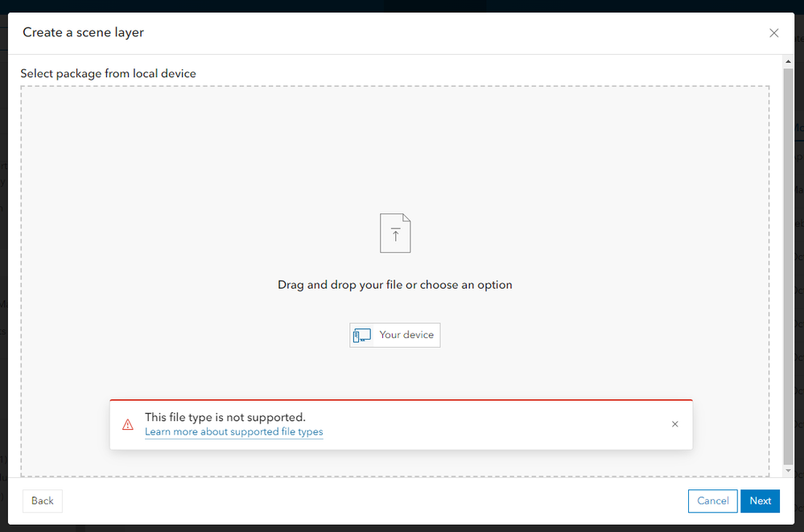The image size is (804, 532).
Task: Cancel the scene layer creation
Action: coord(713,501)
